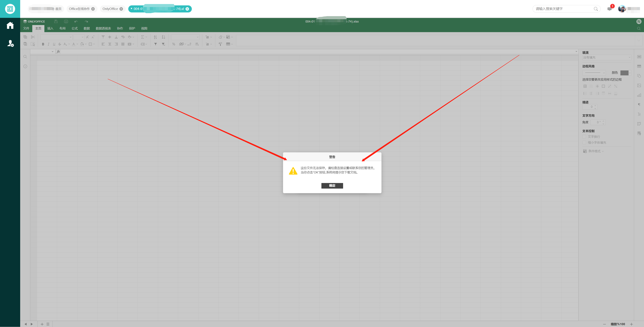Click the 确定 button in warning dialog

(332, 185)
